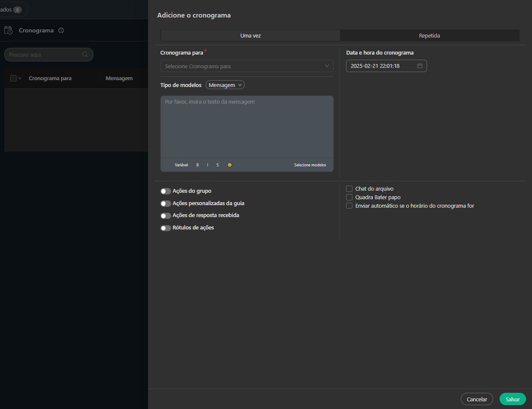Click the Salvar button
This screenshot has width=532, height=409.
512,399
